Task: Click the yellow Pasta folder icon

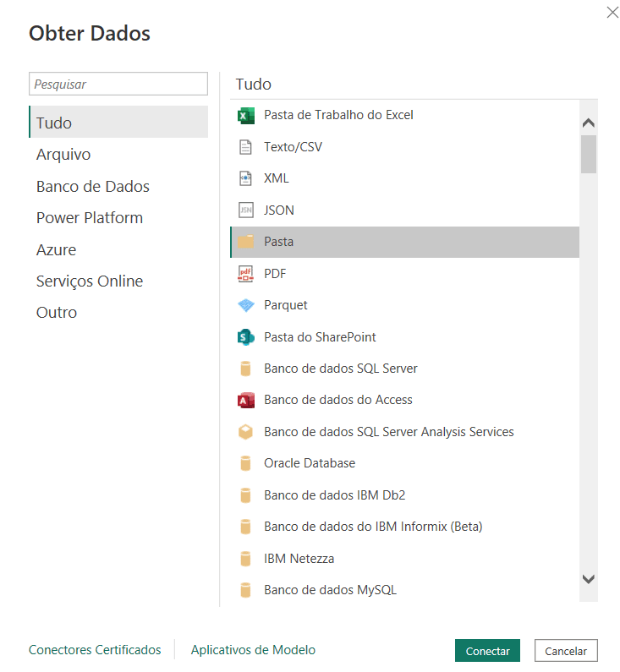Action: [245, 242]
